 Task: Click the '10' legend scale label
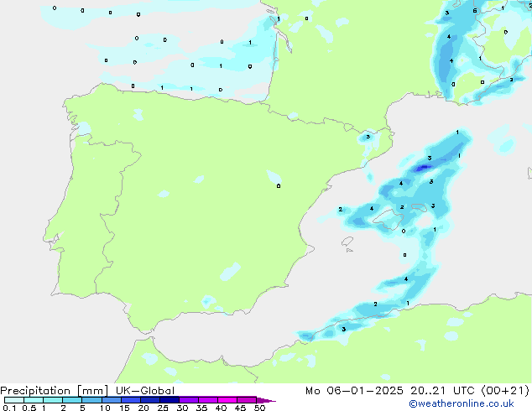tap(105, 408)
